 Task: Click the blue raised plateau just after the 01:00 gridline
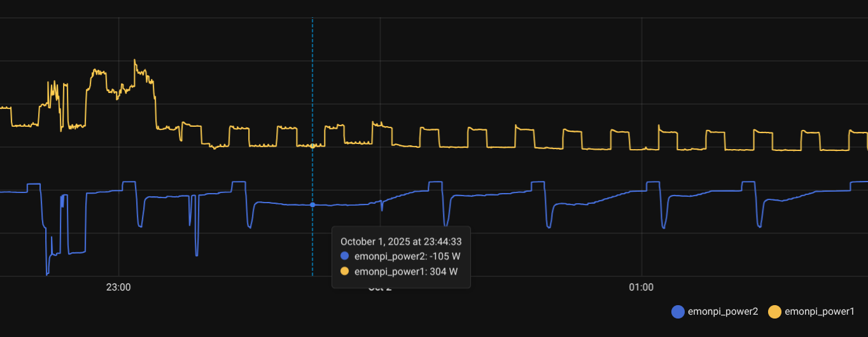(x=654, y=182)
